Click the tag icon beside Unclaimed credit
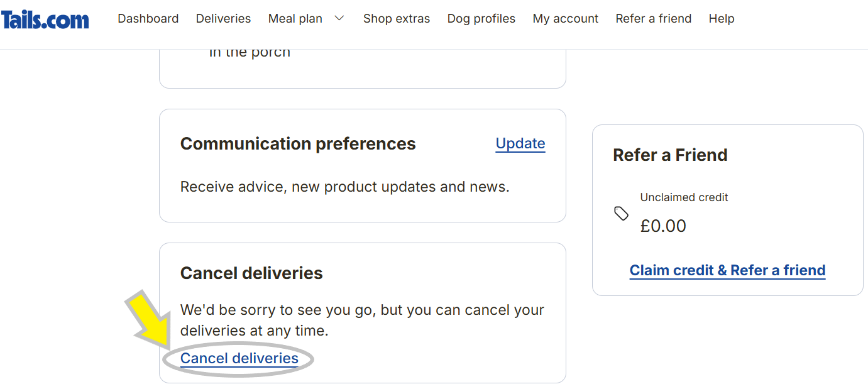868x389 pixels. 621,214
